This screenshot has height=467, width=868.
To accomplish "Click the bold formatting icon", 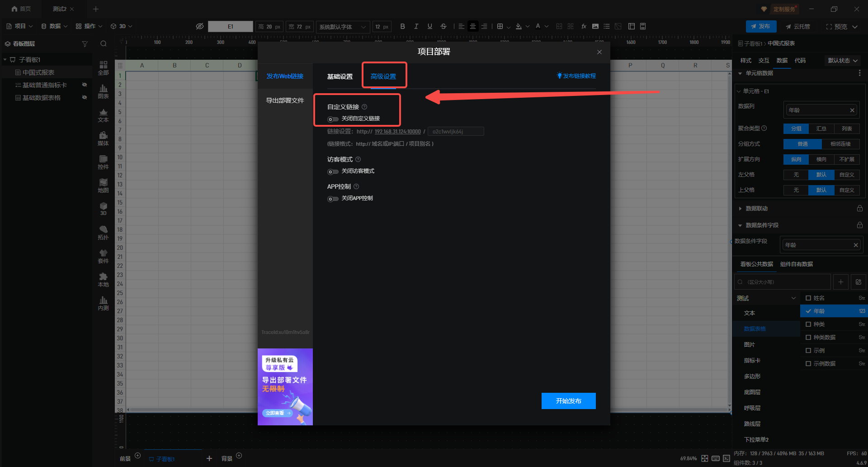I will (x=402, y=27).
